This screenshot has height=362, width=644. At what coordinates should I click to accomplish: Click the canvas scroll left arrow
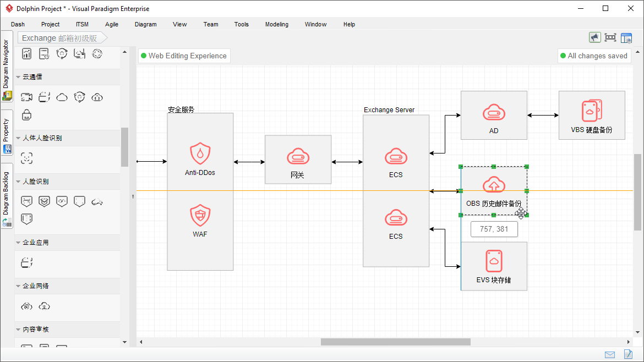tap(141, 342)
